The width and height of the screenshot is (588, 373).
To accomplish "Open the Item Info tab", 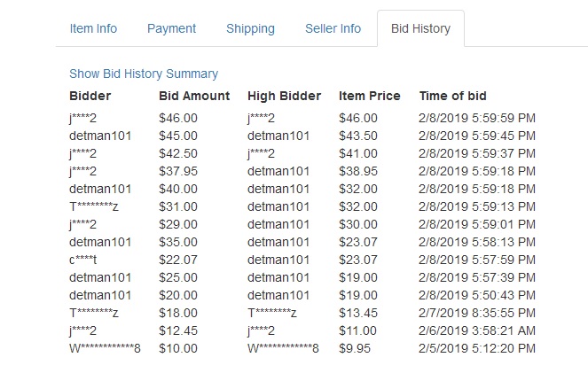I will (x=93, y=28).
